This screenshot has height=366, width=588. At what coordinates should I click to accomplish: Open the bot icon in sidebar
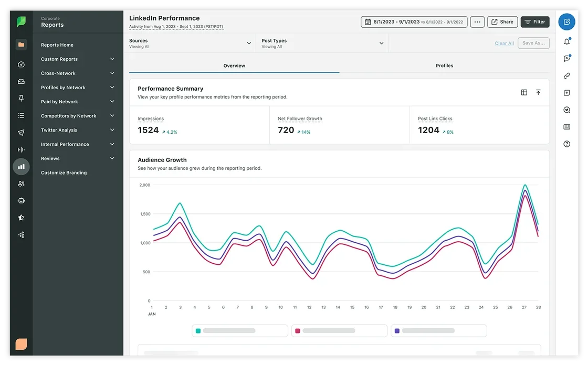22,200
